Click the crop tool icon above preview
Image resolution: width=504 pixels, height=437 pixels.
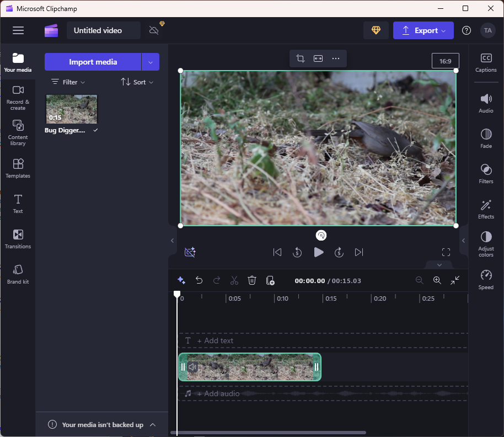point(301,58)
